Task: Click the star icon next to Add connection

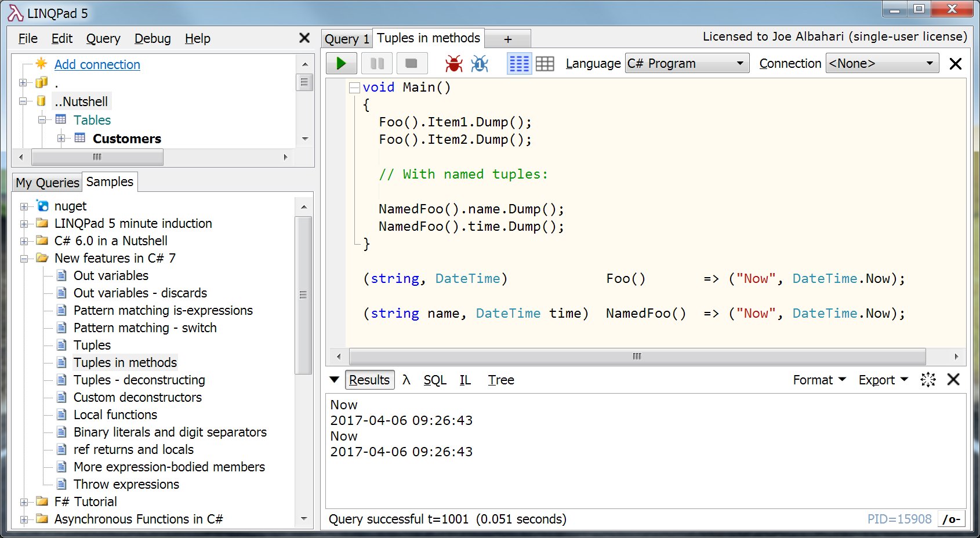Action: (x=41, y=64)
